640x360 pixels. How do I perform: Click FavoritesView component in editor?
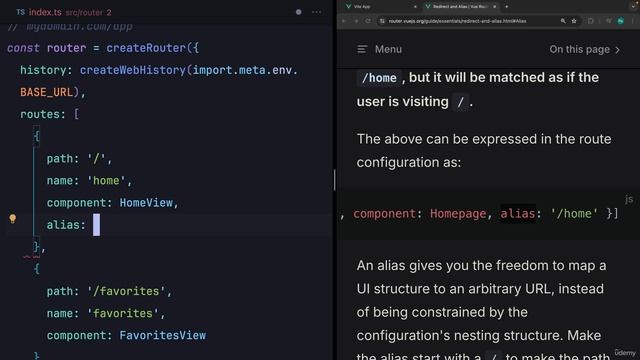point(162,336)
